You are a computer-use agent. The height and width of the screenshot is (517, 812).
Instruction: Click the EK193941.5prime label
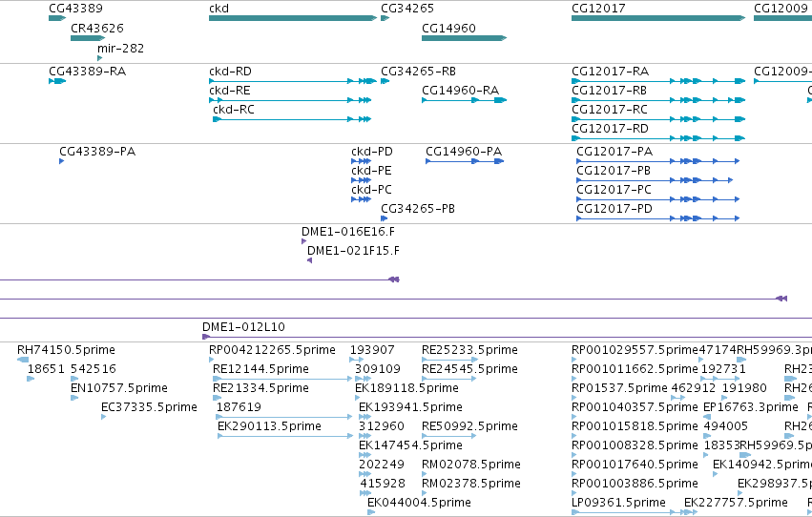coord(410,407)
